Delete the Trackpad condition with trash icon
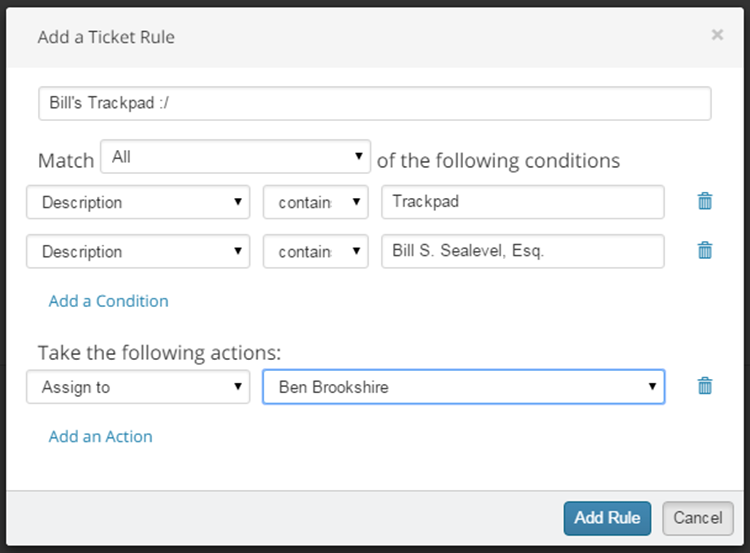 705,201
